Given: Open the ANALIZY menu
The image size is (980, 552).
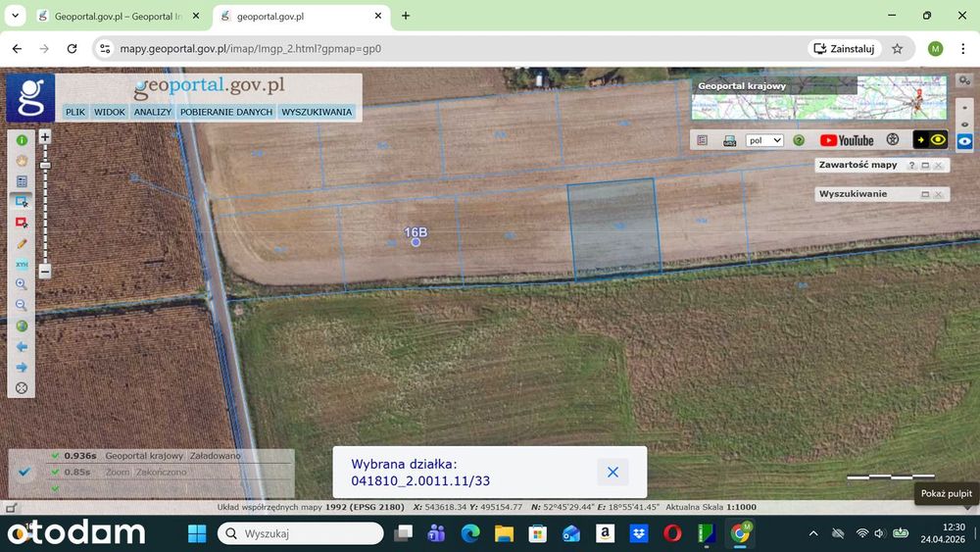Looking at the screenshot, I should tap(153, 112).
